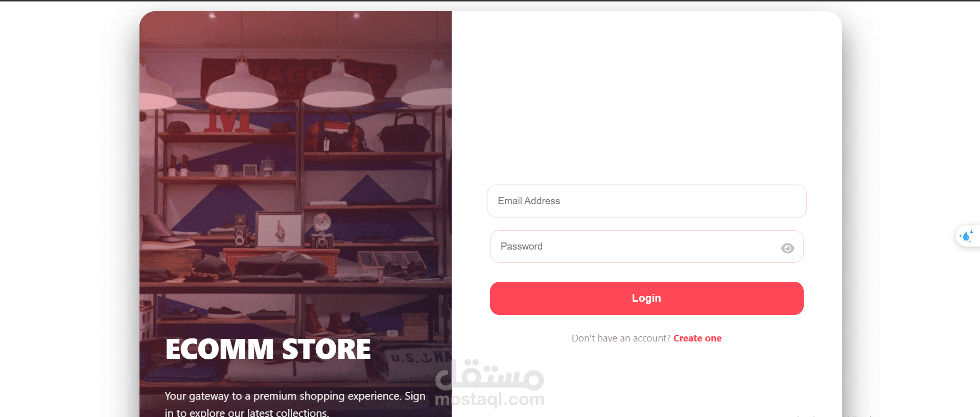Focus the Password input field

(647, 247)
